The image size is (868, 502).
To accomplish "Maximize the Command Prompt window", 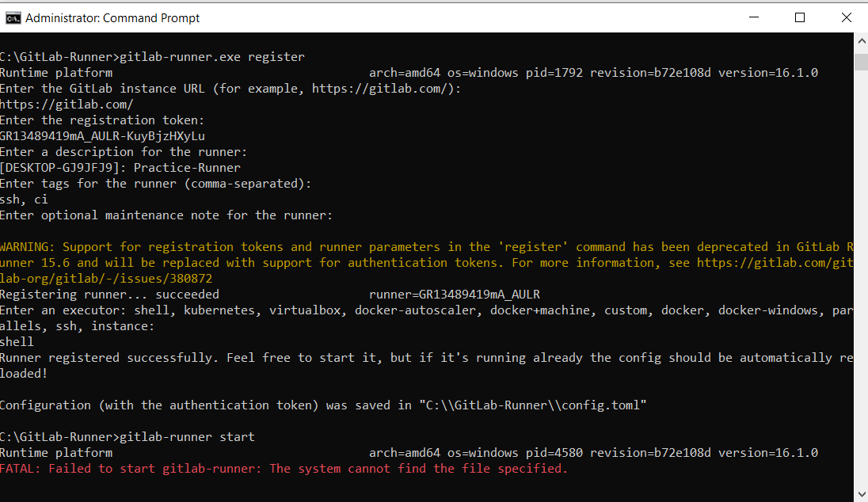I will pyautogui.click(x=800, y=17).
